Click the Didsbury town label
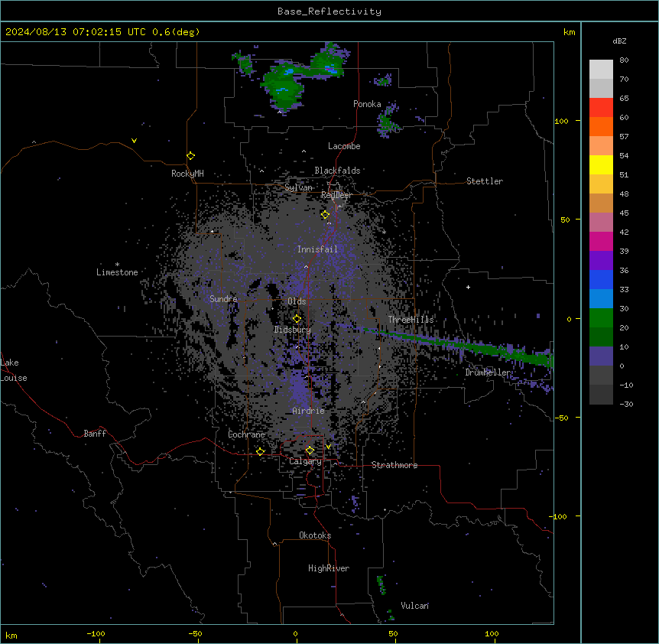Viewport: 659px width, 644px height. tap(292, 330)
